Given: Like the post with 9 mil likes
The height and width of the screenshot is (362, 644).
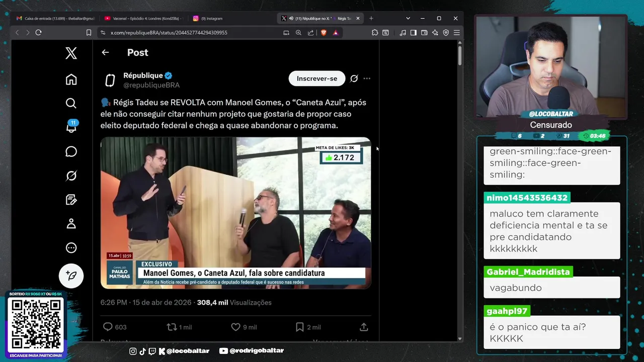Looking at the screenshot, I should click(244, 327).
